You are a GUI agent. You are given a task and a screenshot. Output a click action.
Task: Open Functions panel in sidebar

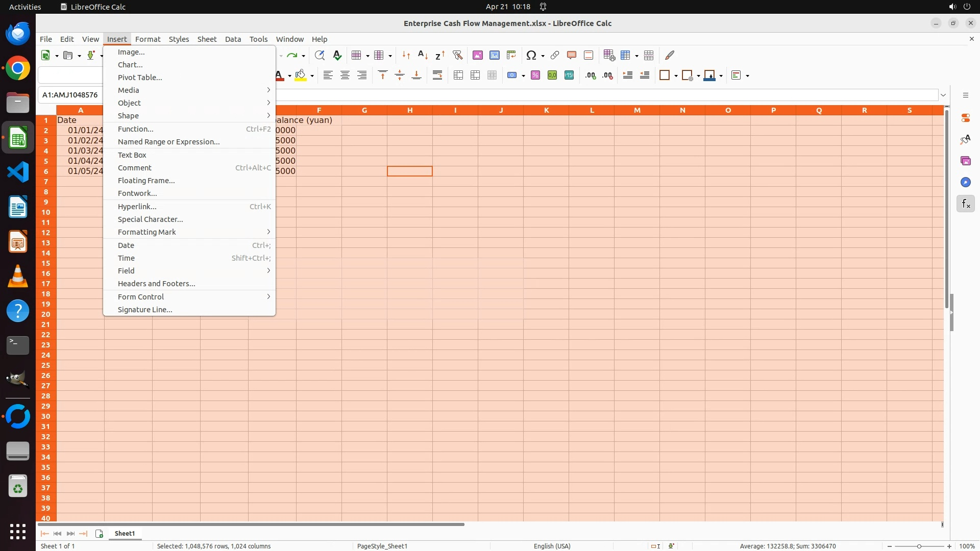[x=965, y=204]
